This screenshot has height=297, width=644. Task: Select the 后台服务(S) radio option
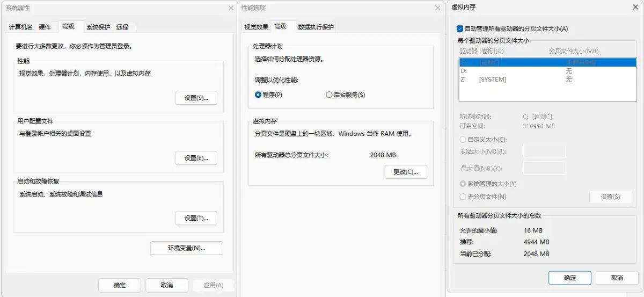click(x=345, y=95)
